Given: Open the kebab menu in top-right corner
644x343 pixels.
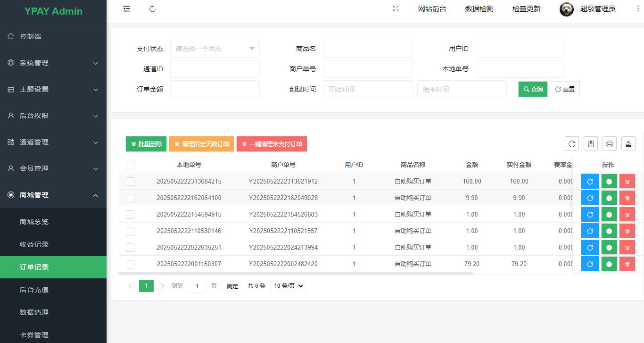Looking at the screenshot, I should pyautogui.click(x=638, y=8).
